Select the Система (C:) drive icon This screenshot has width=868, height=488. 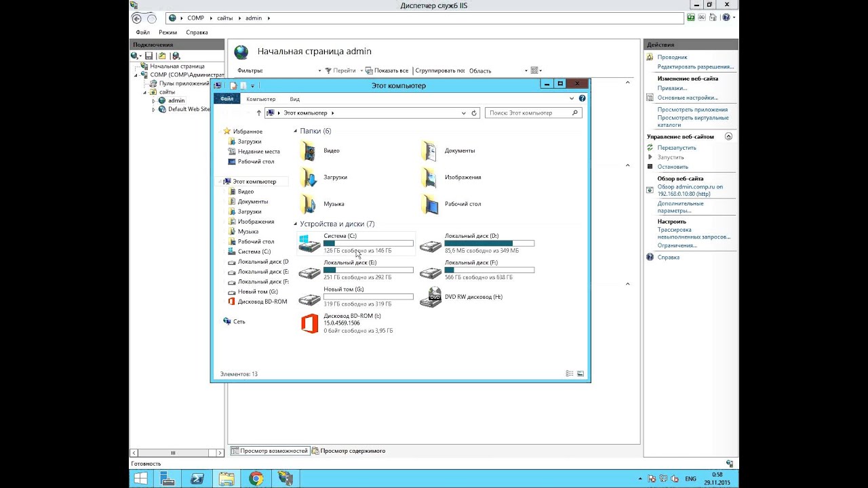point(309,243)
